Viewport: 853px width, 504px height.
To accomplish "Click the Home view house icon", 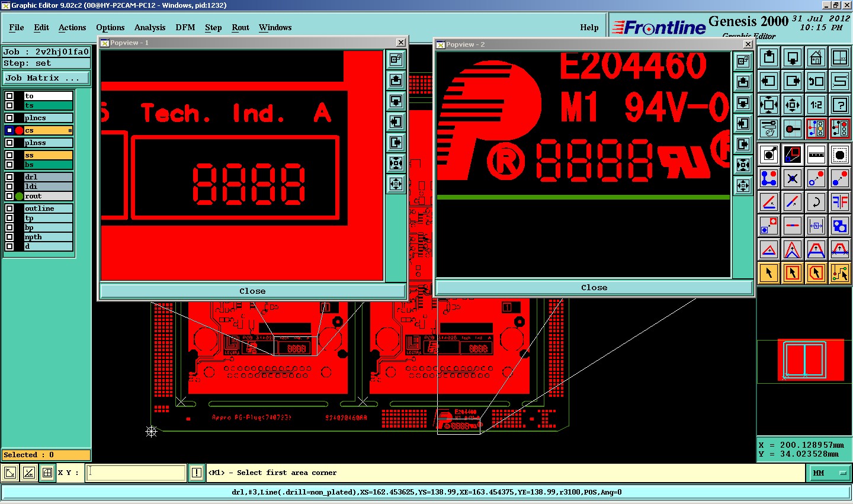I will (816, 57).
